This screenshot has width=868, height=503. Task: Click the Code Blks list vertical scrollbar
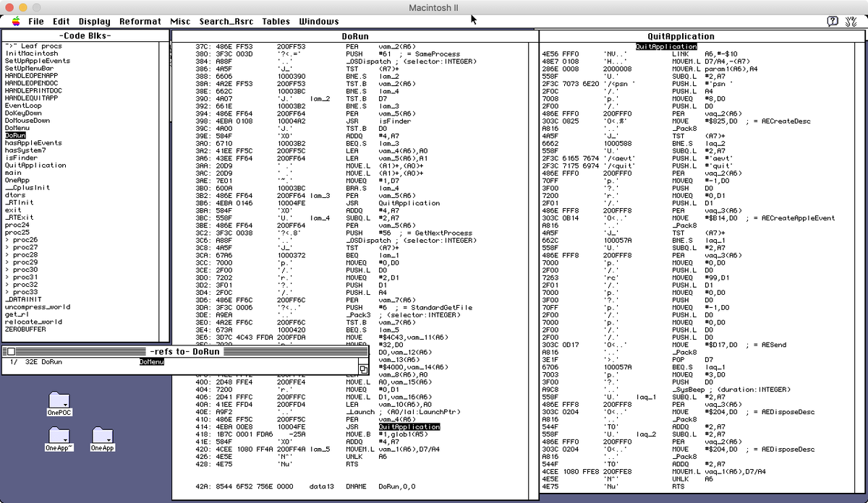tap(163, 192)
